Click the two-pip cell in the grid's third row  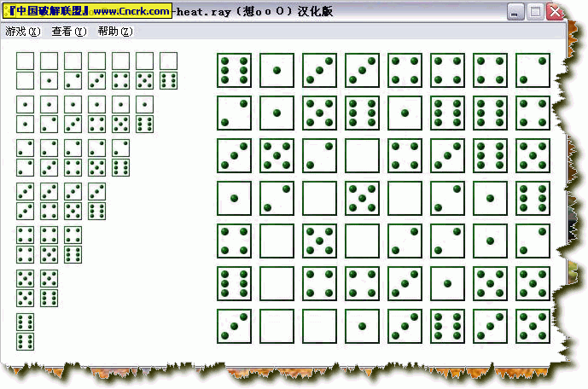tap(319, 155)
